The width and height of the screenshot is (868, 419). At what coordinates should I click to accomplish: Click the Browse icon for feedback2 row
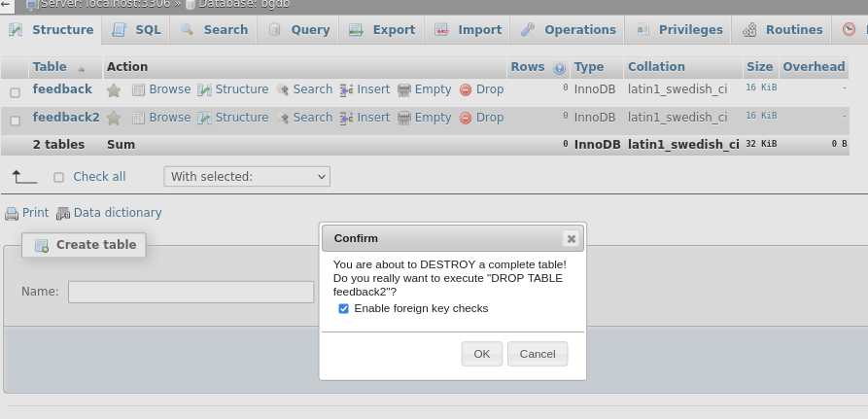[x=138, y=118]
